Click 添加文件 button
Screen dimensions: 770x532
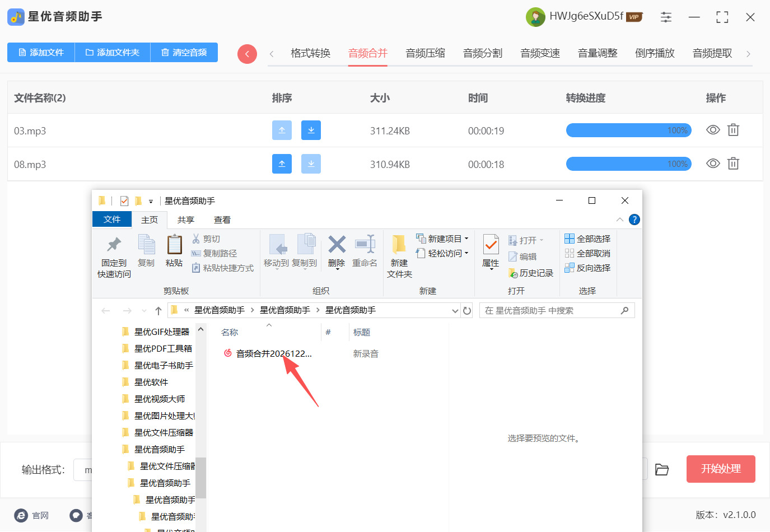click(41, 53)
